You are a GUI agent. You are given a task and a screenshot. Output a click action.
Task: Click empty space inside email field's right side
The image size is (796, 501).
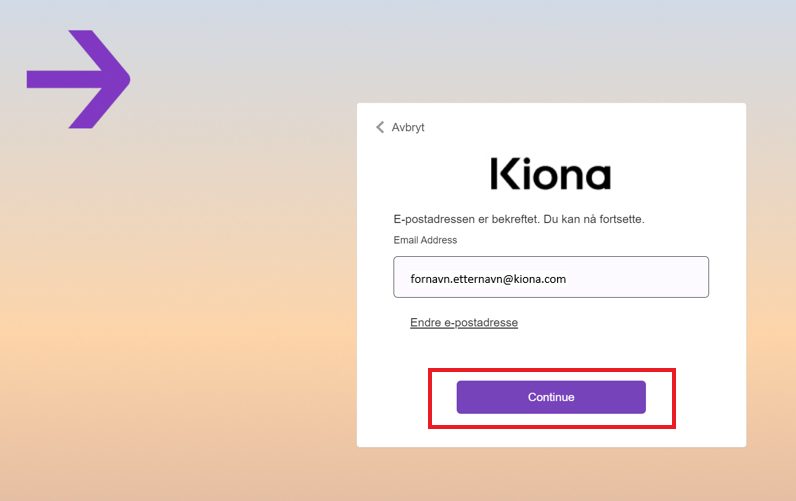pos(640,277)
